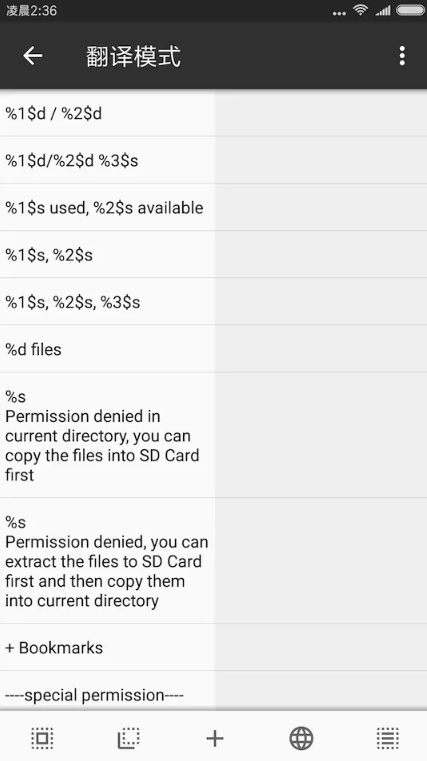This screenshot has width=427, height=761.
Task: Tap the Wi-Fi icon in the status bar
Action: pyautogui.click(x=361, y=10)
